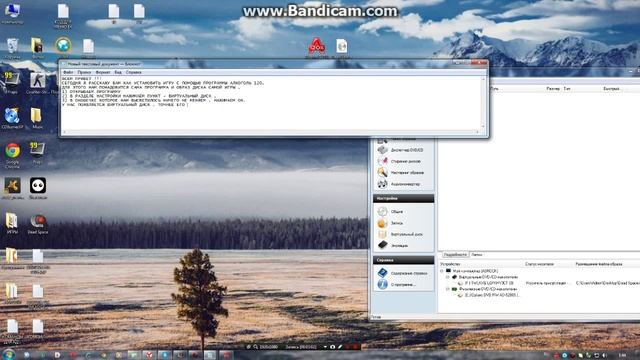Select the Computer desktop icon

tap(12, 13)
